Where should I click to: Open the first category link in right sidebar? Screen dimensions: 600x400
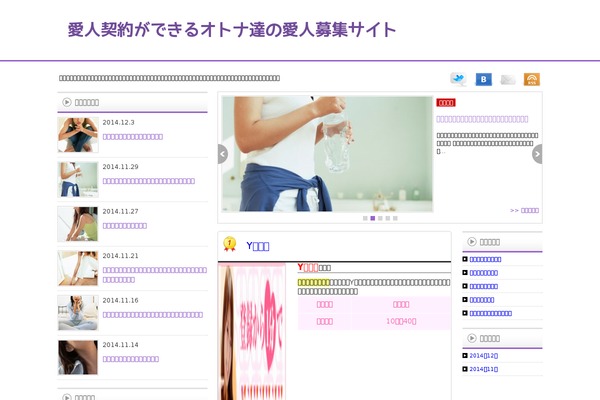(x=485, y=259)
